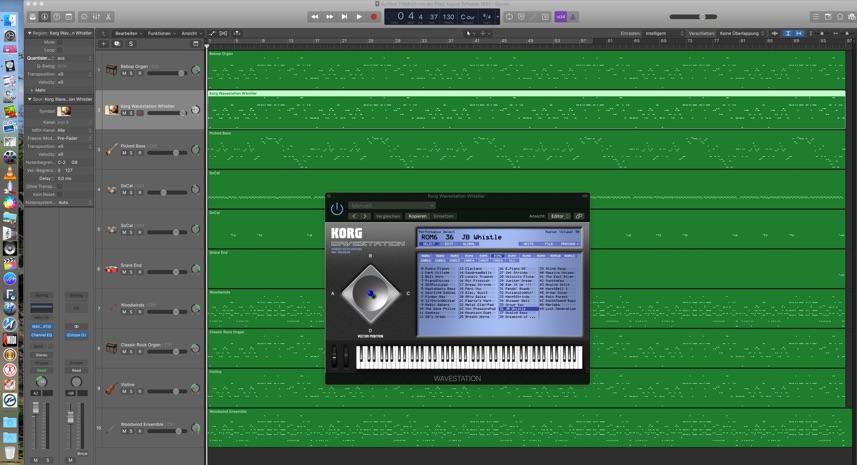Open the Loop Browser icon
The height and width of the screenshot is (465, 857).
coord(840,17)
